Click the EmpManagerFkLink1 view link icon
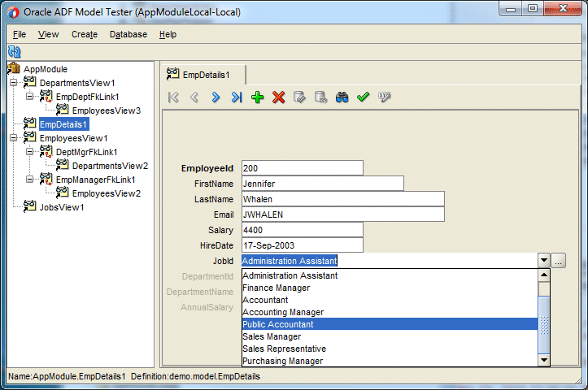 point(46,179)
